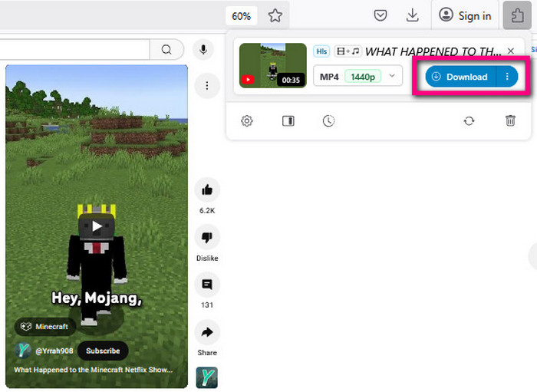Click inside the YouTube search field

click(74, 49)
